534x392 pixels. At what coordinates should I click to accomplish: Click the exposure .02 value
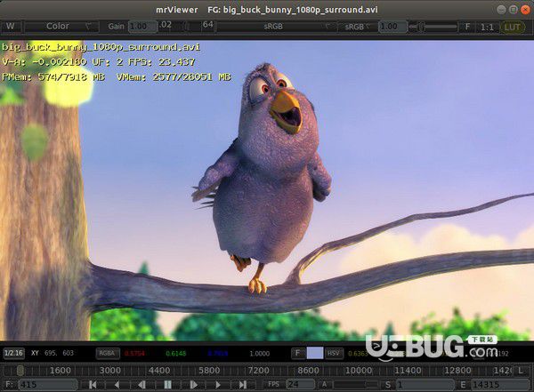click(166, 25)
